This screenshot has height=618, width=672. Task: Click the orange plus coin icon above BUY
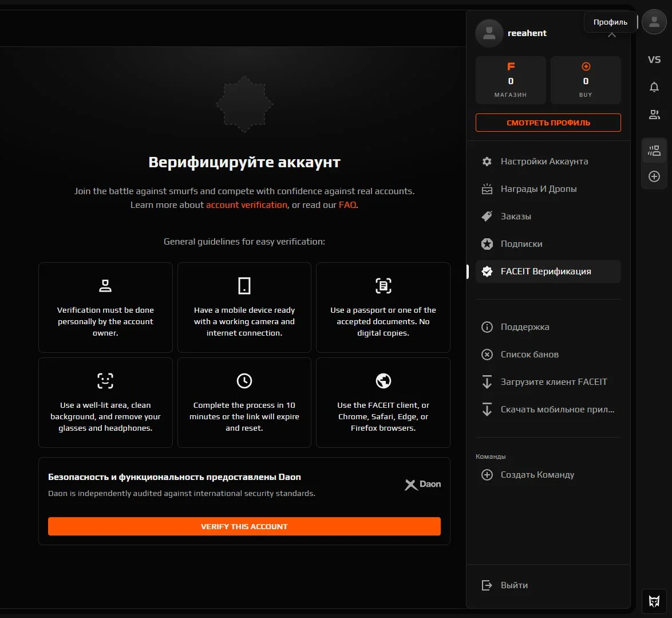click(586, 66)
